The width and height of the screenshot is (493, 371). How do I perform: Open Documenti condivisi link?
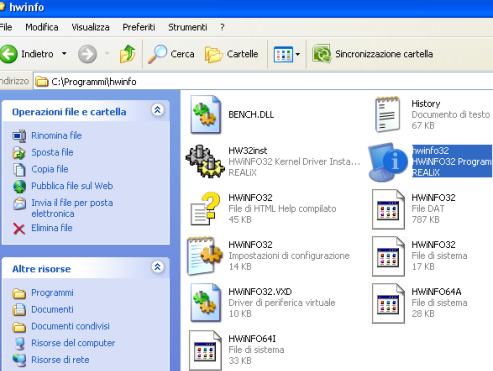tap(70, 326)
